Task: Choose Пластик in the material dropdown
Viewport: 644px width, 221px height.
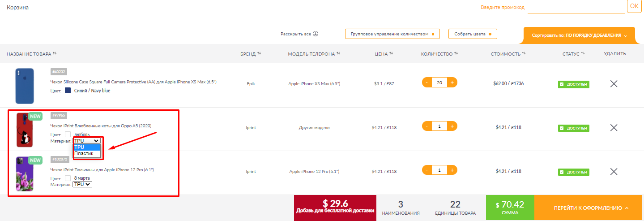Action: [84, 154]
